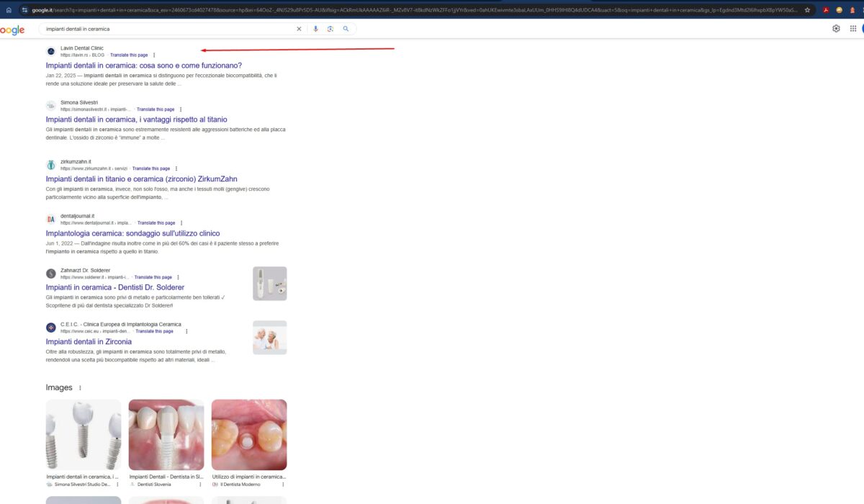The image size is (864, 504).
Task: Open more options for Simona Silvestri result
Action: click(181, 109)
